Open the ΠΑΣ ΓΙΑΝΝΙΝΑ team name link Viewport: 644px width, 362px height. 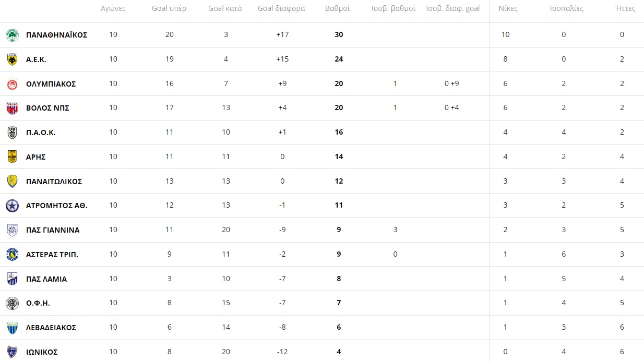click(53, 230)
